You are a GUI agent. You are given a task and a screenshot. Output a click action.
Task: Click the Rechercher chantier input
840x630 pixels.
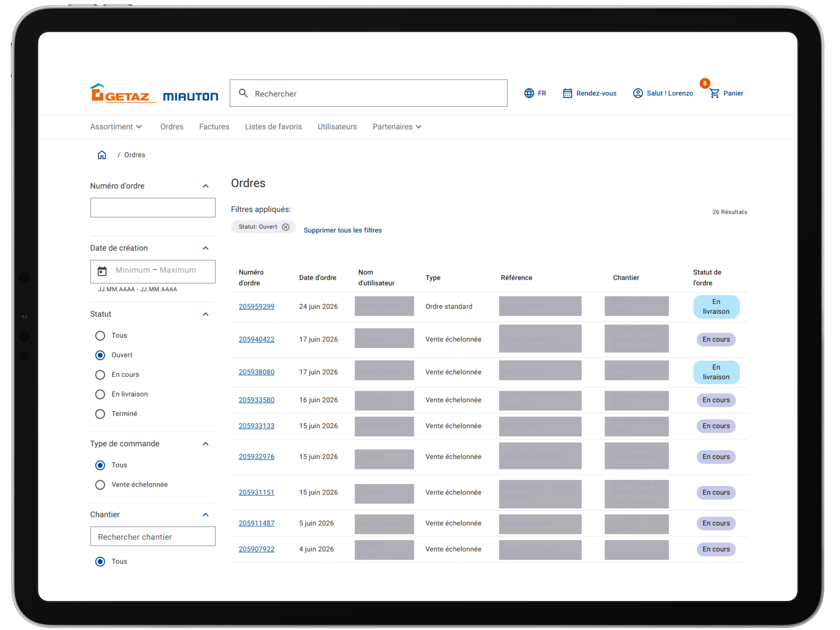153,536
